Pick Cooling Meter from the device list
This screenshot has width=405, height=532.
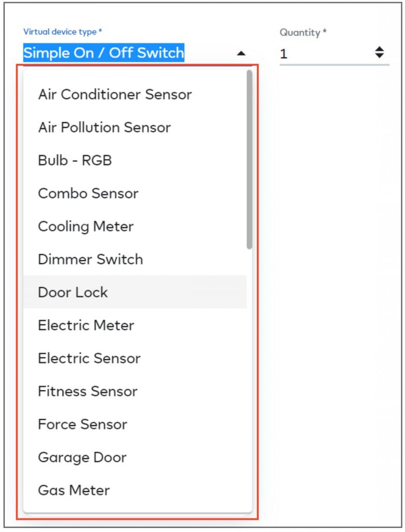click(x=85, y=226)
